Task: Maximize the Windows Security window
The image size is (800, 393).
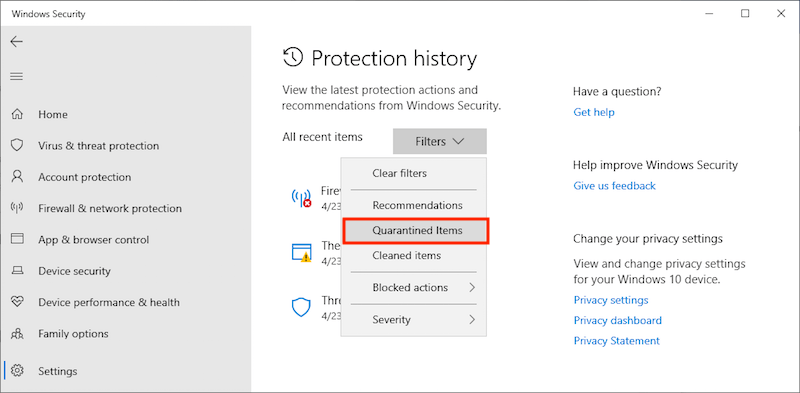Action: pos(745,14)
